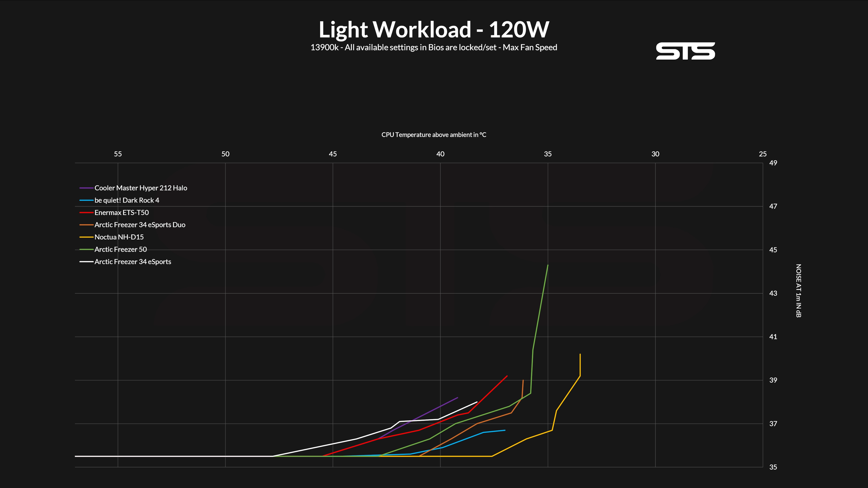Click the upper end of the red Enermax curve
Viewport: 868px width, 488px height.
pos(507,376)
